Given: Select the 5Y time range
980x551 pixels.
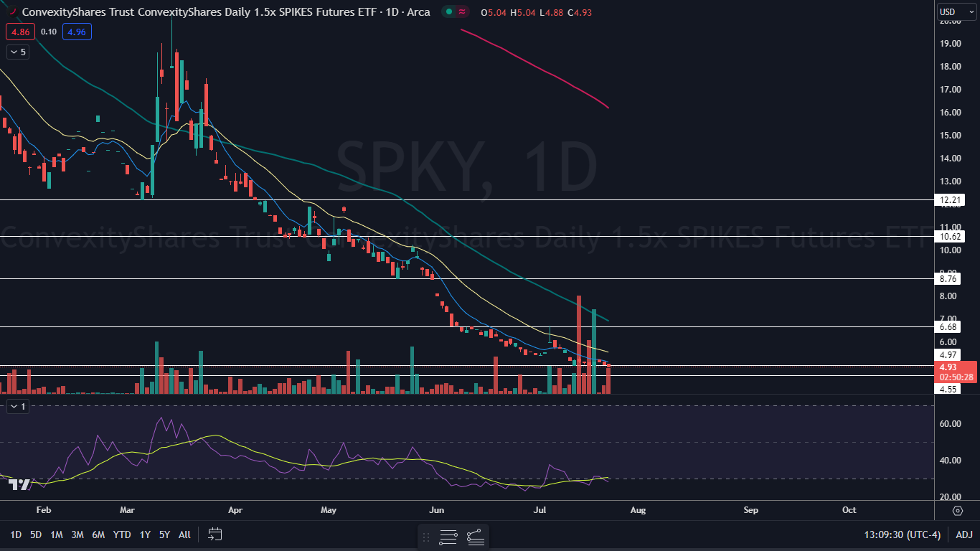Looking at the screenshot, I should [x=165, y=534].
